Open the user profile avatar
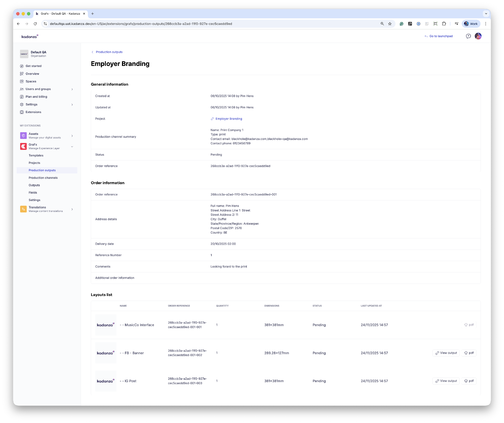This screenshot has width=504, height=423. [x=478, y=36]
